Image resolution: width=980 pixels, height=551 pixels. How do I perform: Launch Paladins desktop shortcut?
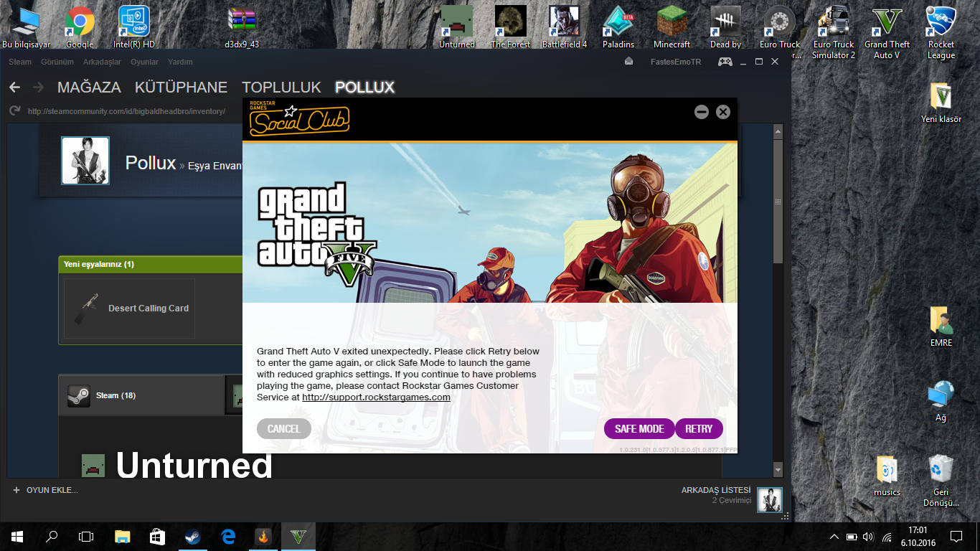(618, 27)
